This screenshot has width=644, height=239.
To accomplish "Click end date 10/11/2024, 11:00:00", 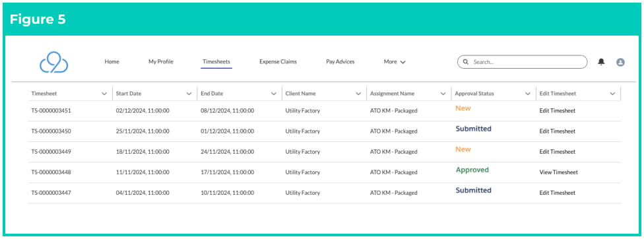I will tap(228, 193).
